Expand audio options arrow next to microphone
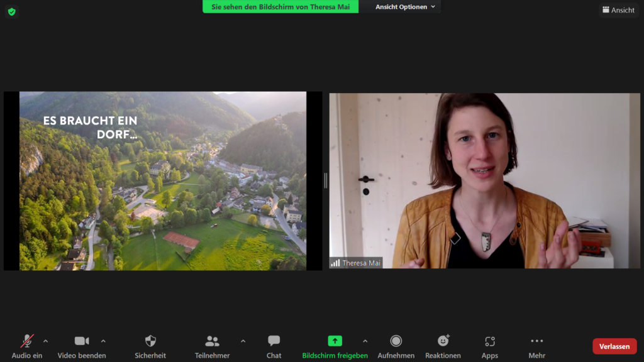 pyautogui.click(x=45, y=341)
